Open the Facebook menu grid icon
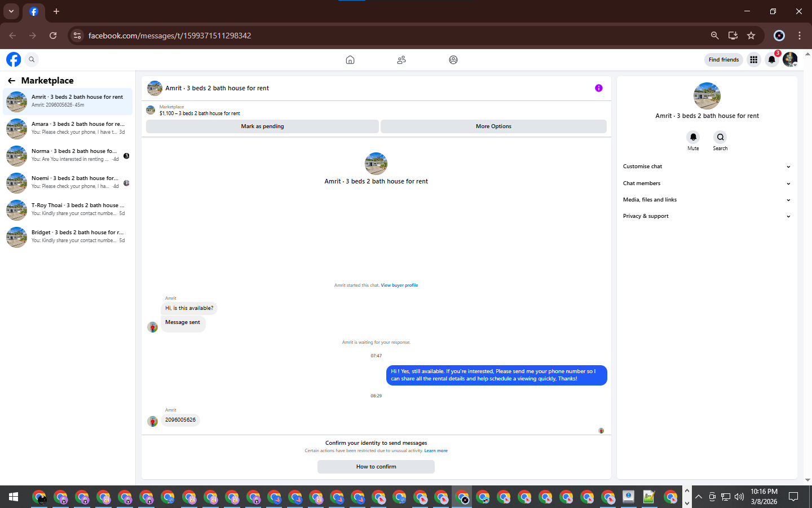 [x=753, y=59]
